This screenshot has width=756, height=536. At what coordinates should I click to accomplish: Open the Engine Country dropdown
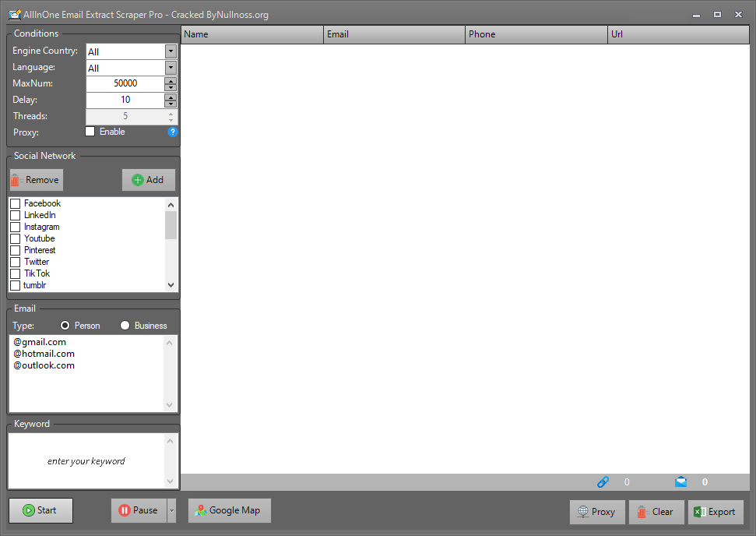click(171, 51)
